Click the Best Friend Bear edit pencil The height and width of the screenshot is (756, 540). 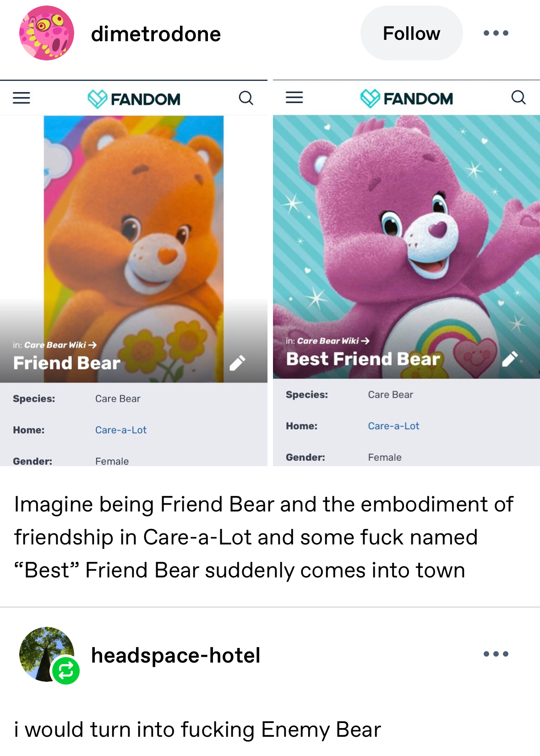(x=510, y=359)
